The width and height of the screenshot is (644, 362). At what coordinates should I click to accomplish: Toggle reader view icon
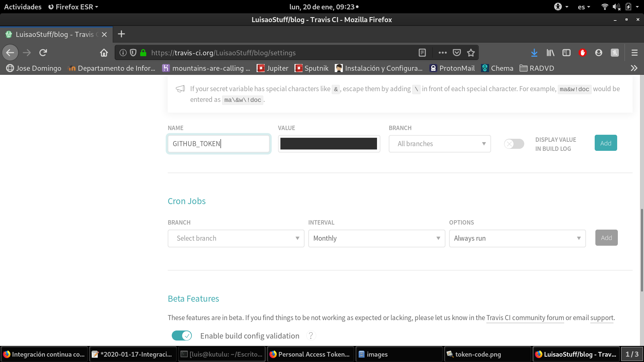(x=422, y=53)
